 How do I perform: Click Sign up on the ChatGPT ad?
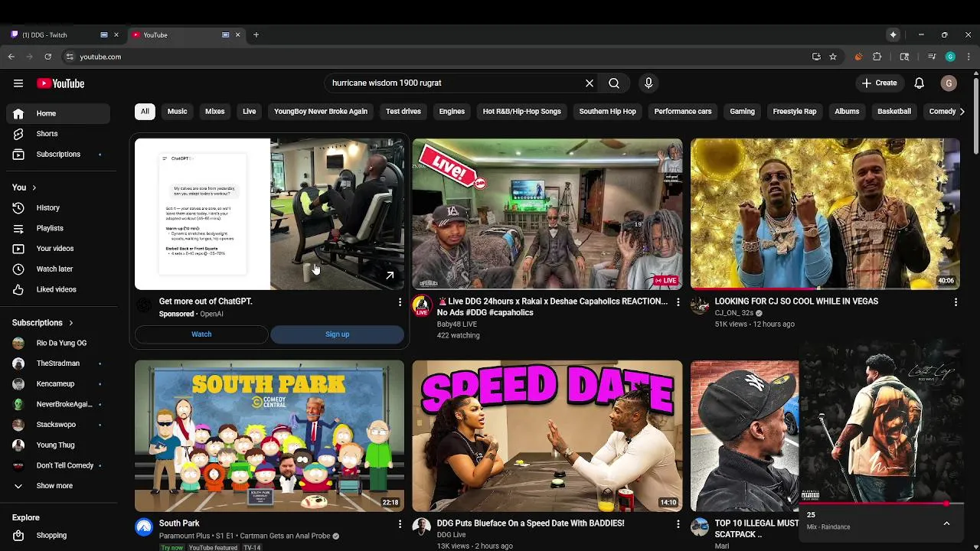pos(337,334)
